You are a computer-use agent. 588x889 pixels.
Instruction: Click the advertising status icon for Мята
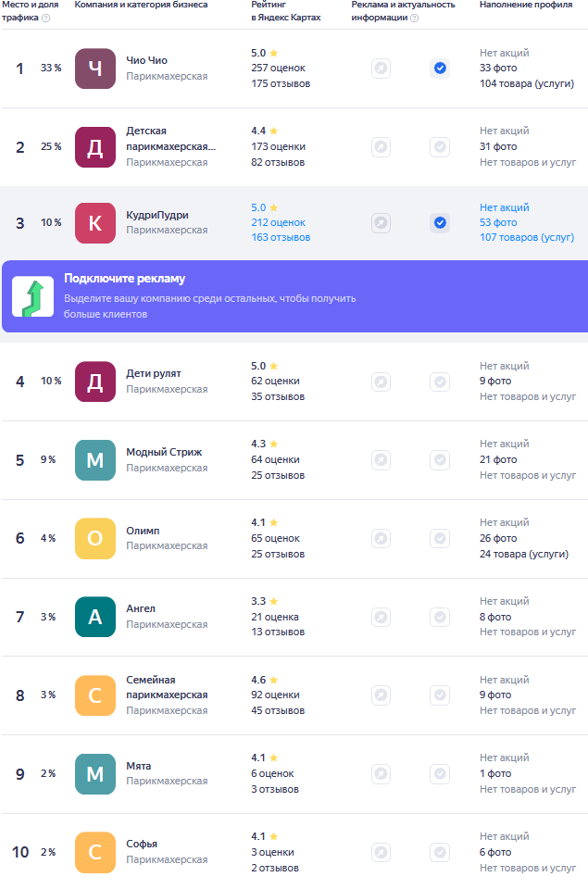tap(381, 774)
